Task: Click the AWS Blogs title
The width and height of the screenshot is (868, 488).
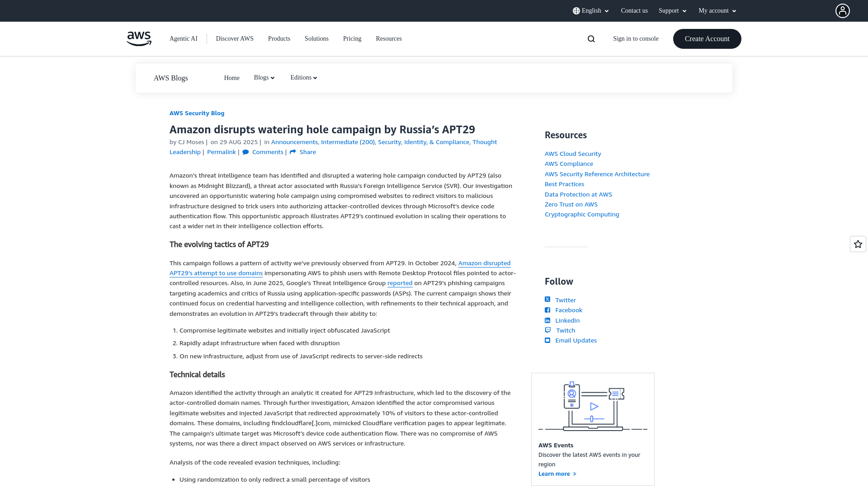Action: coord(171,78)
